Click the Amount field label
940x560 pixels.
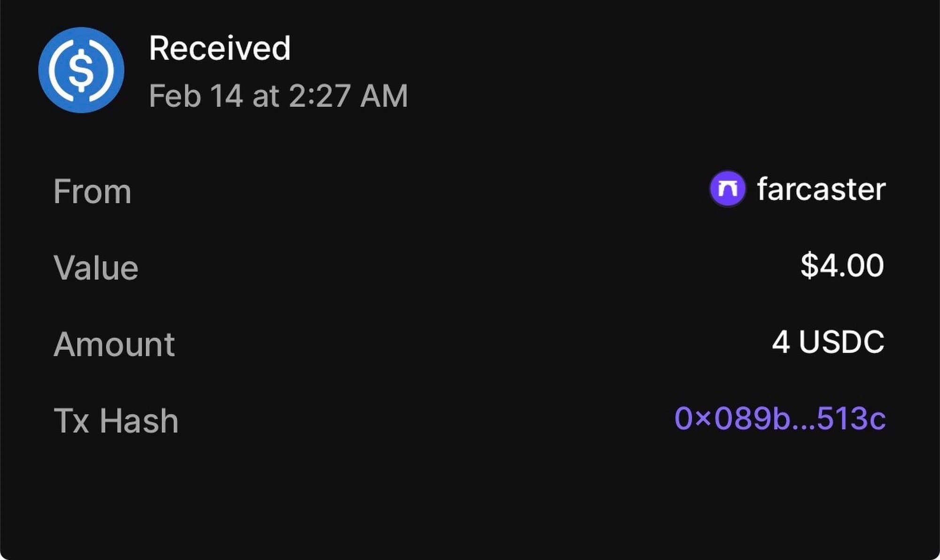[114, 344]
